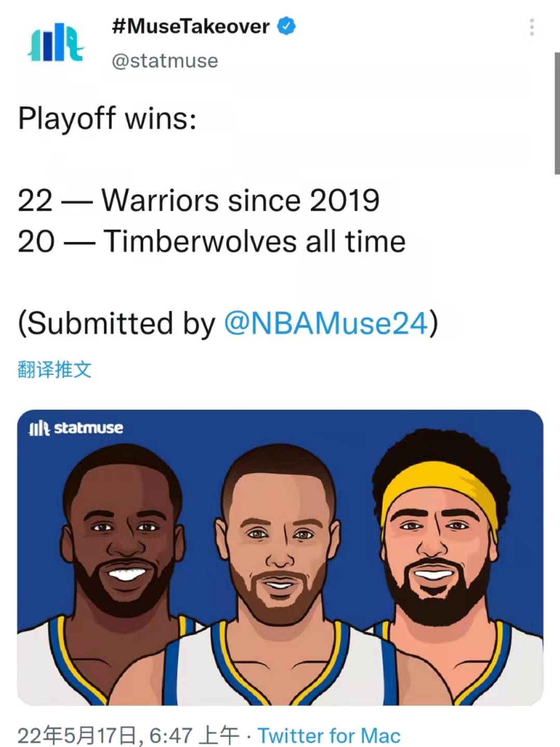Click the vertical scrollbar thumb
560x747 pixels.
557,113
